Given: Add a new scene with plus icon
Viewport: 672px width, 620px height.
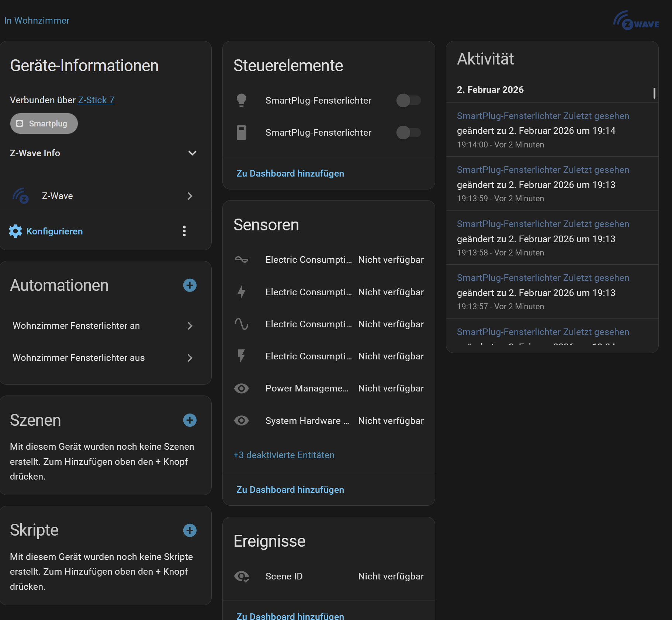Looking at the screenshot, I should [x=190, y=420].
